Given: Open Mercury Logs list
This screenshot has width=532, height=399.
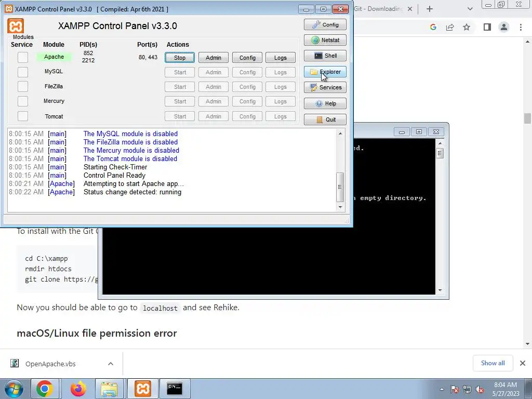Looking at the screenshot, I should (x=281, y=101).
